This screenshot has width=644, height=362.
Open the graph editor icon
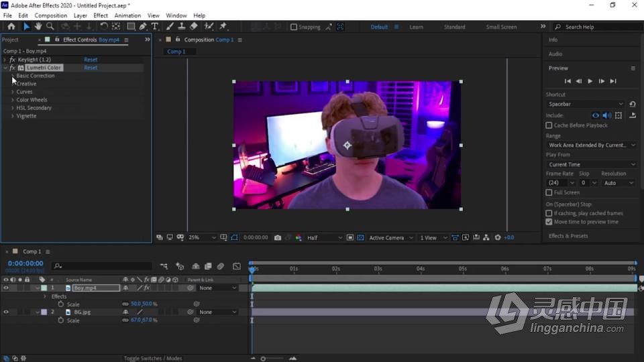pos(237,266)
